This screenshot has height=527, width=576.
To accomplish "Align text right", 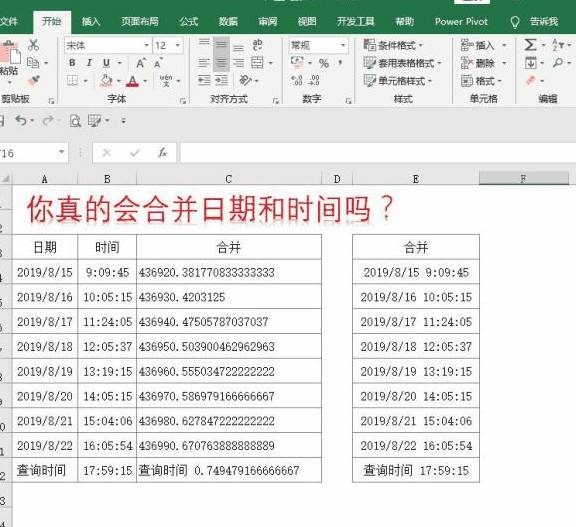I will click(238, 63).
